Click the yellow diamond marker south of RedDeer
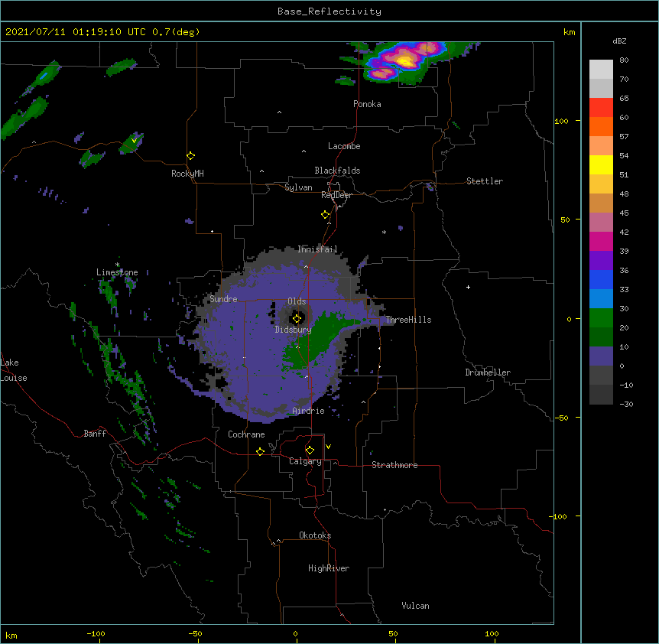 (325, 215)
